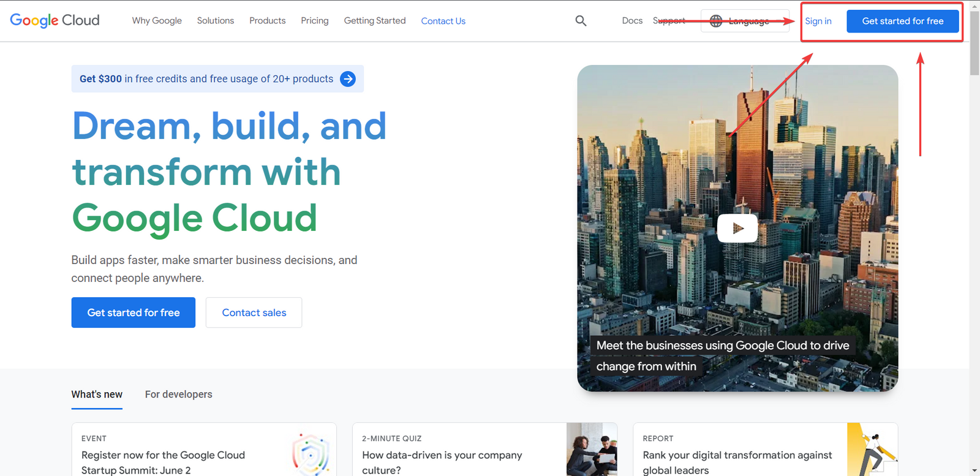Open the Get $300 free credits banner
The height and width of the screenshot is (476, 980).
[x=217, y=79]
